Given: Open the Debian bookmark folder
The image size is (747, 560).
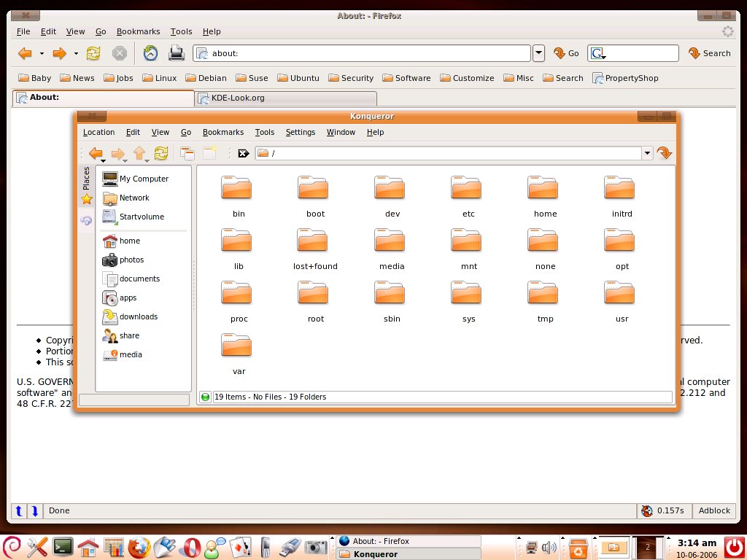Looking at the screenshot, I should pos(206,78).
